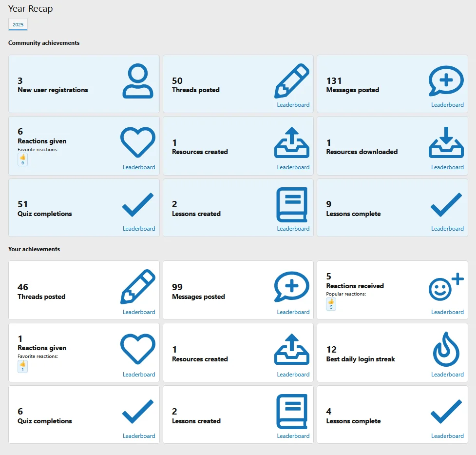This screenshot has height=455, width=476.
Task: Click the heart icon in community Reactions given
Action: coord(137,142)
